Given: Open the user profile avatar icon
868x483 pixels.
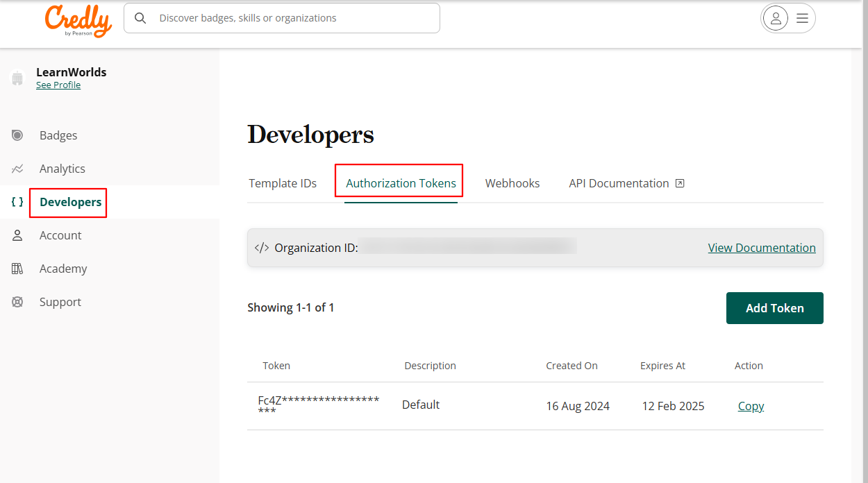Looking at the screenshot, I should pyautogui.click(x=776, y=19).
